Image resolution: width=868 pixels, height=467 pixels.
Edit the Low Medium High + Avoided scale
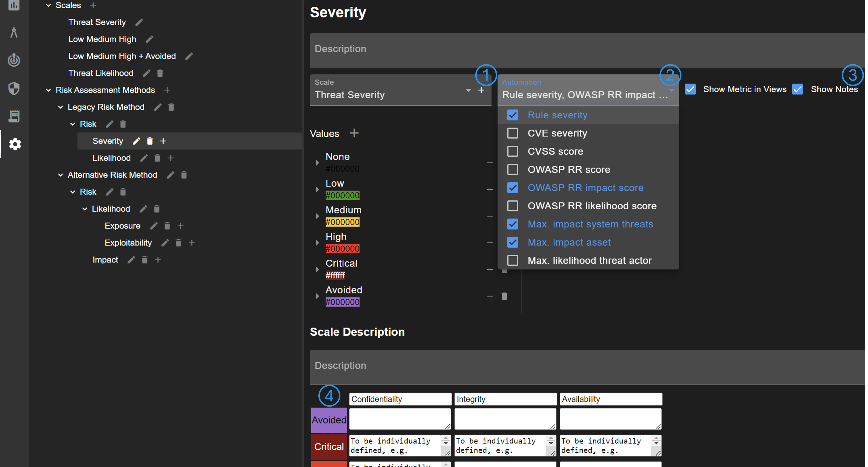click(x=189, y=56)
